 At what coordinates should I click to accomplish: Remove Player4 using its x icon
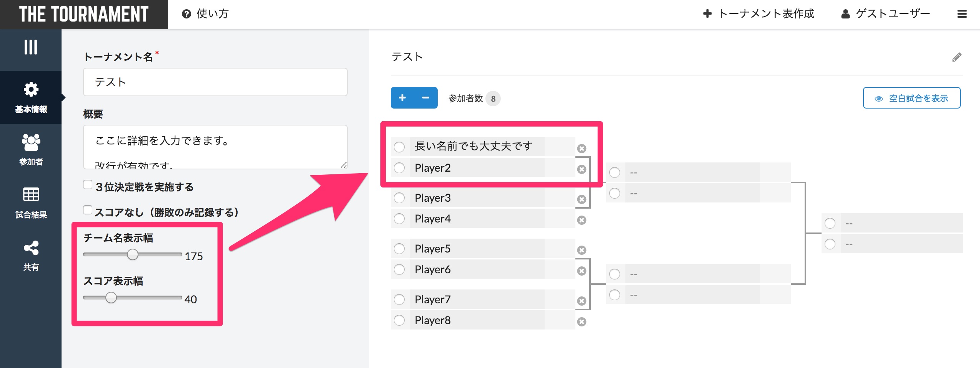[x=582, y=220]
